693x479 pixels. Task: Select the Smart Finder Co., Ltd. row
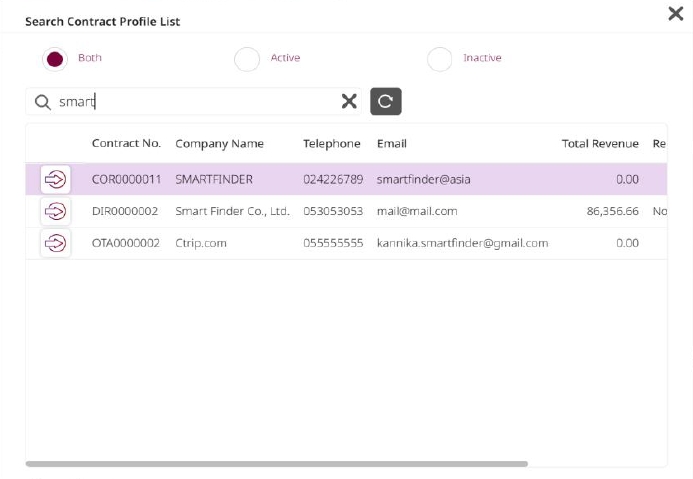pos(232,211)
